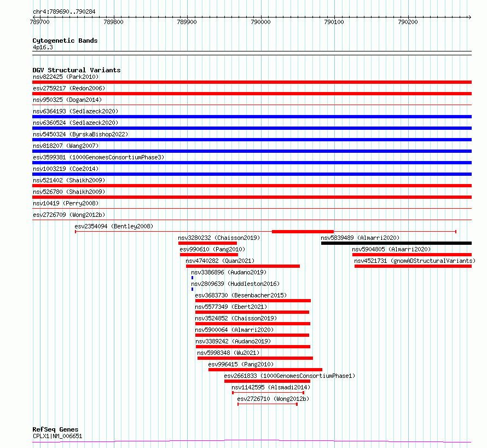This screenshot has width=487, height=448.
Task: Click the nsv5904805 (Almarri2020) label
Action: 391,249
